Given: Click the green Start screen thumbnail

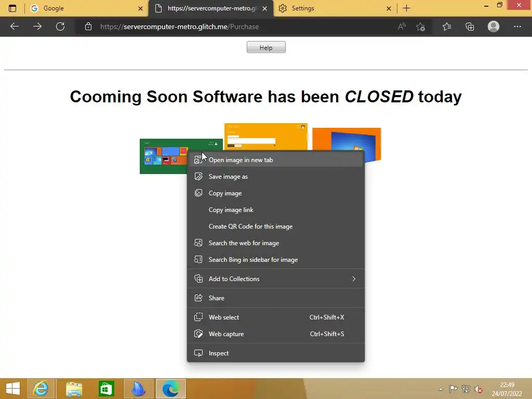Looking at the screenshot, I should [x=163, y=156].
